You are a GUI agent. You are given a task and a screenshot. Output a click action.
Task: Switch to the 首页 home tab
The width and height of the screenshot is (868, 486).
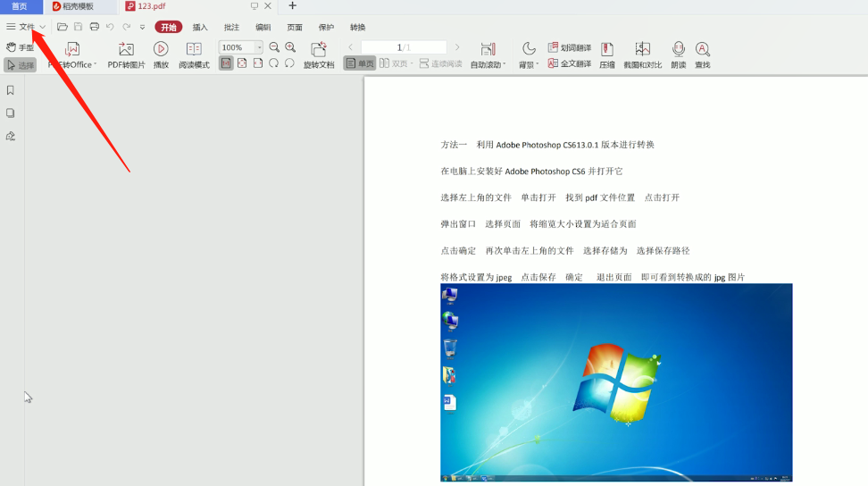coord(20,6)
